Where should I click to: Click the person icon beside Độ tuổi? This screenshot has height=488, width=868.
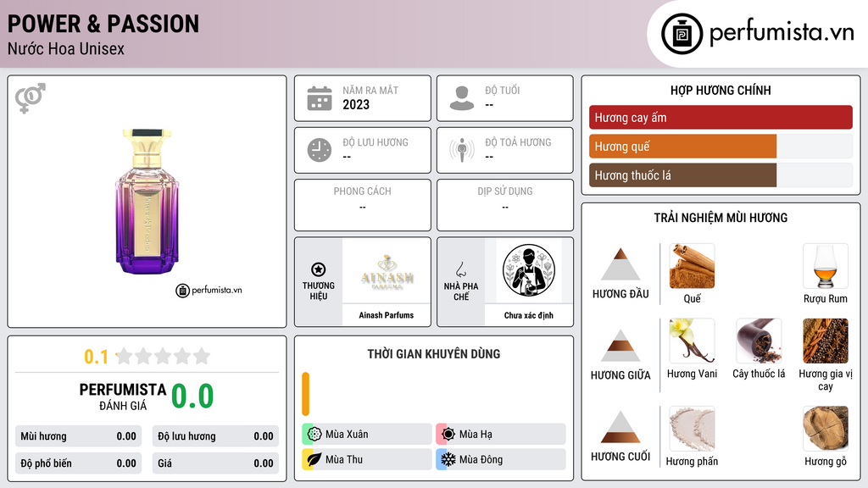click(x=462, y=98)
